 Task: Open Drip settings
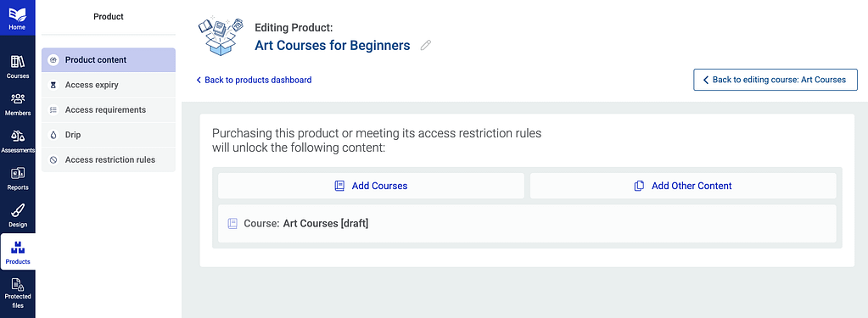coord(109,135)
